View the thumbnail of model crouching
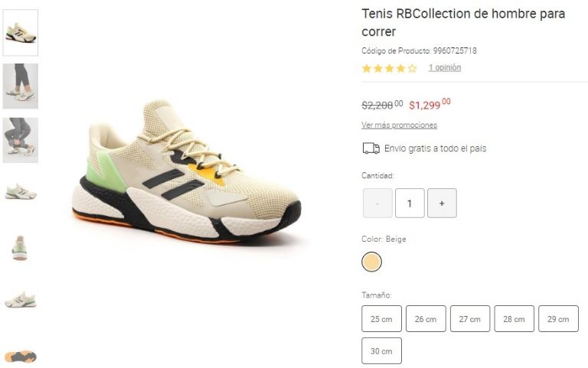Viewport: 588px width, 368px height. point(21,139)
